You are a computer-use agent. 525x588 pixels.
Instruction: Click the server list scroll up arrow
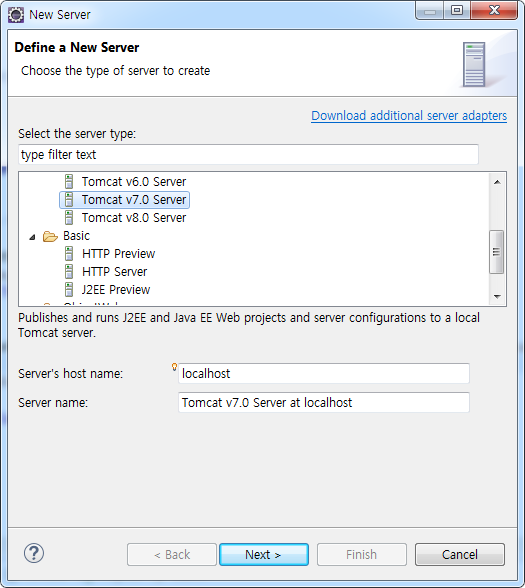(x=497, y=182)
